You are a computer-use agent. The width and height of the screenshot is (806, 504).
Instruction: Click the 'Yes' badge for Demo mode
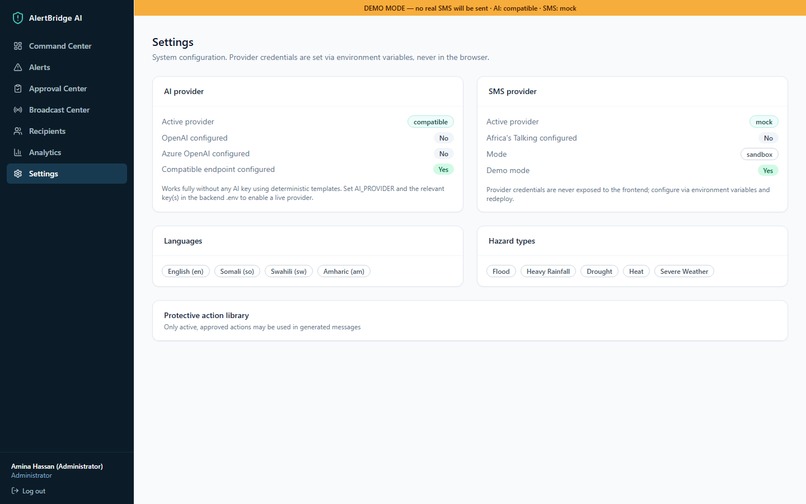(x=768, y=170)
